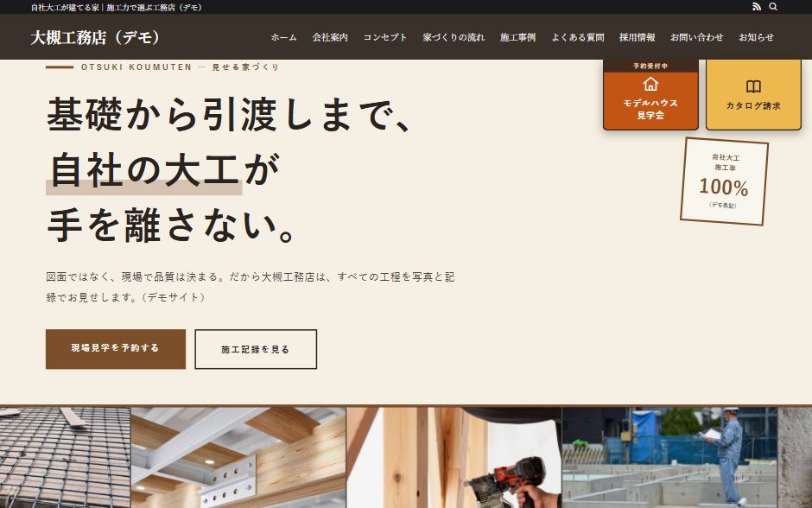Click the paragraph starting 図面ではなく
Viewport: 812px width, 508px height.
point(251,287)
